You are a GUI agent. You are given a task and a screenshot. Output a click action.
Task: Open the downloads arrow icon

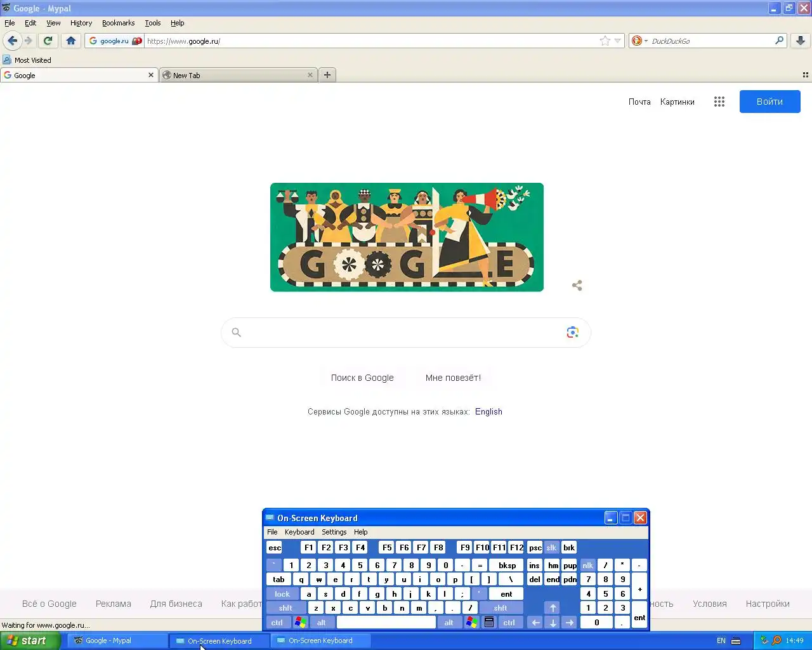pos(801,41)
